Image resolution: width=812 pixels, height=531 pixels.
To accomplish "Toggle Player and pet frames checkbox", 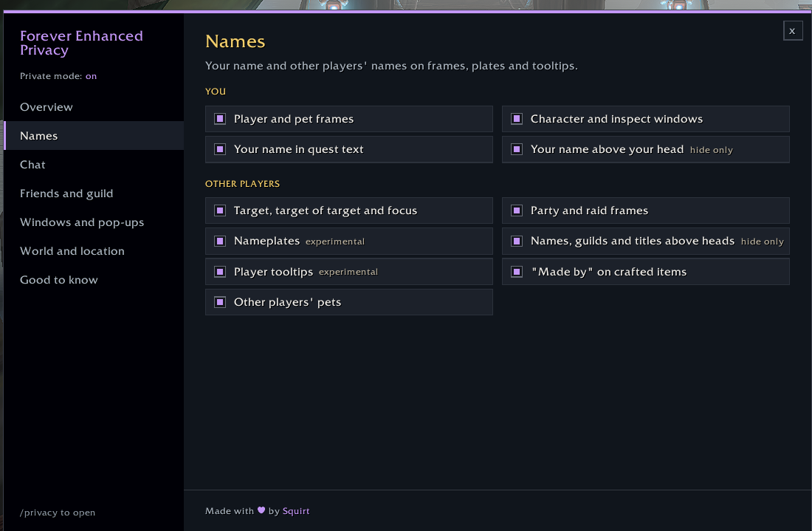I will [220, 119].
